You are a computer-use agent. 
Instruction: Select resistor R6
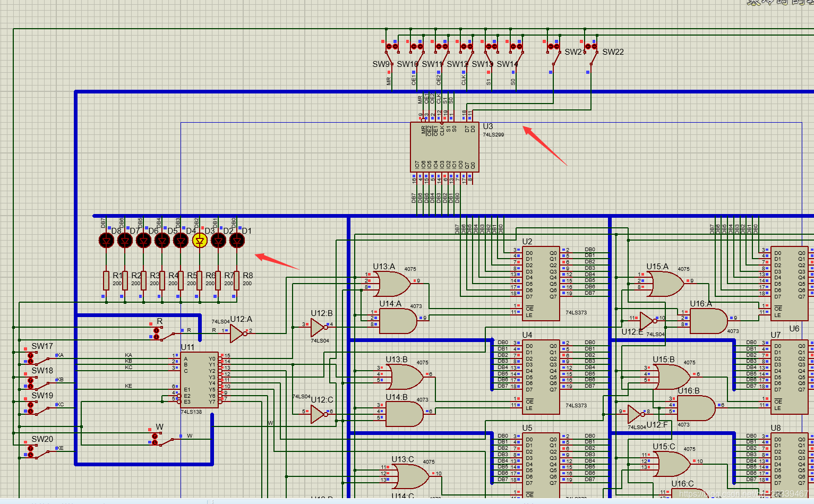coord(200,280)
